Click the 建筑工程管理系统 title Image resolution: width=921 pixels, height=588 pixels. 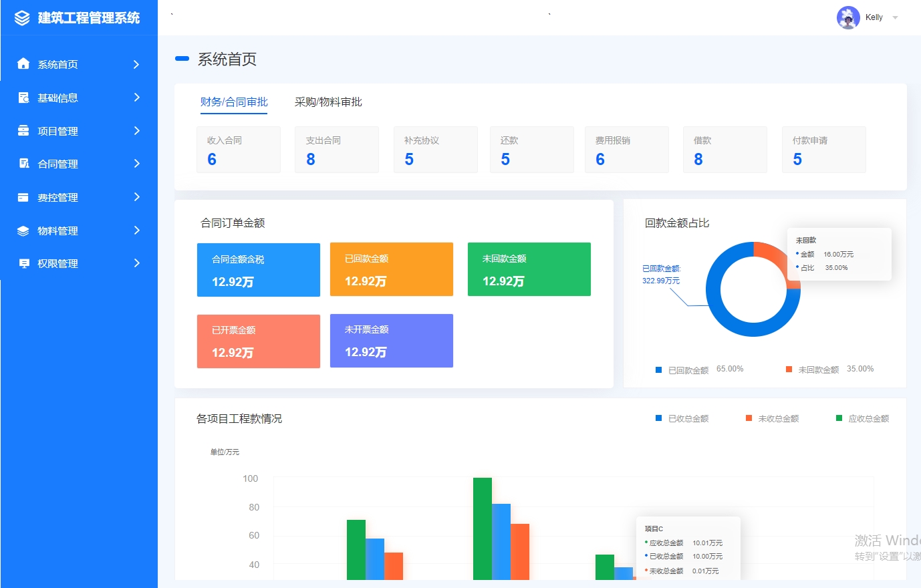(89, 18)
